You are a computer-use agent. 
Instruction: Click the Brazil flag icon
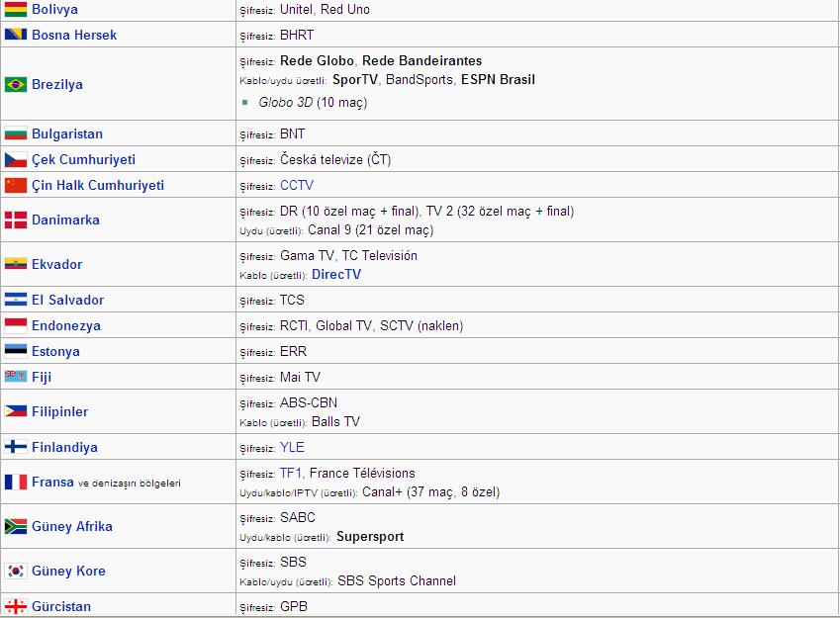click(x=16, y=84)
